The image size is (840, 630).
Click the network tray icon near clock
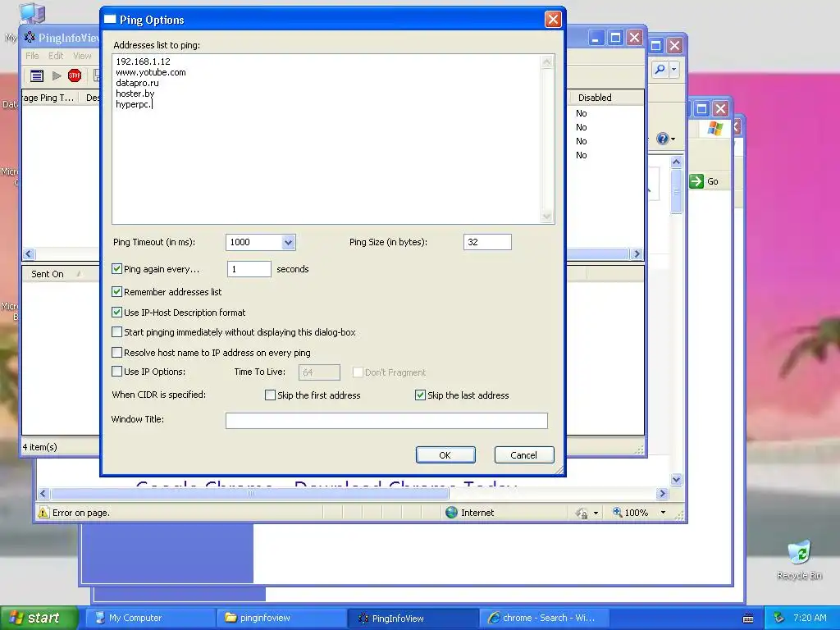pos(778,618)
